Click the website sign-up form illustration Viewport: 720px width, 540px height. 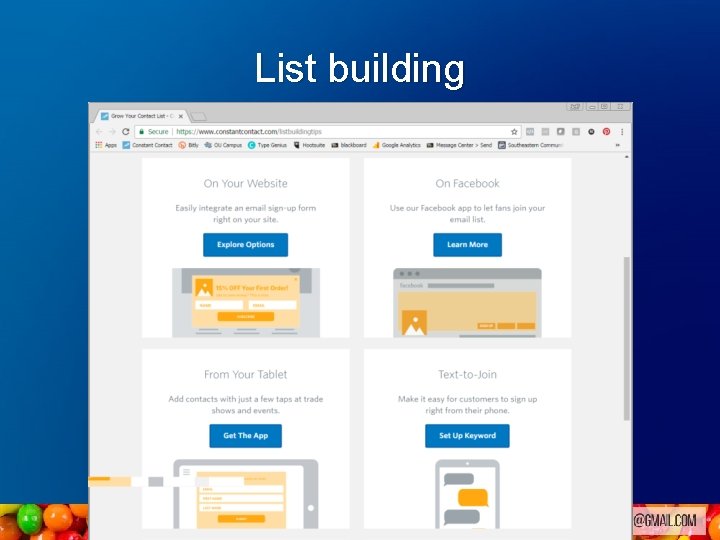coord(246,303)
